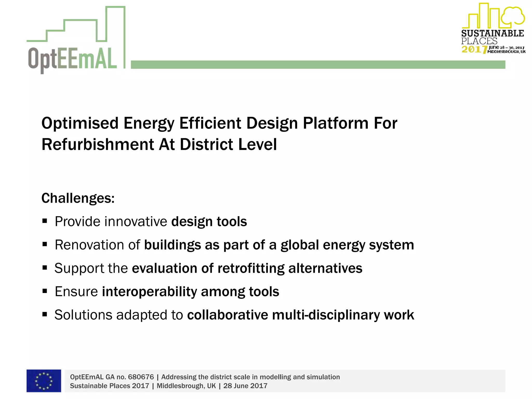Click the bullet before Ensure interoperability
Image resolution: width=532 pixels, height=399 pixels.
tap(45, 291)
